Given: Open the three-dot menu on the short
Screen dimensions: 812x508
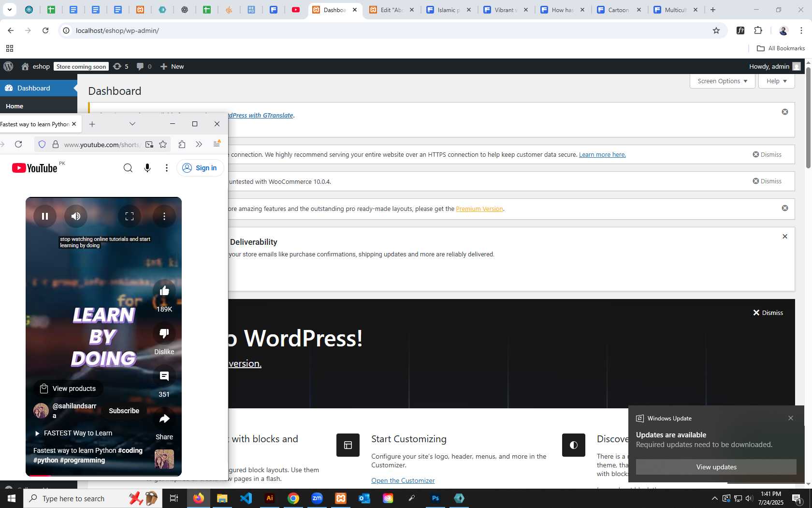Looking at the screenshot, I should coord(164,216).
